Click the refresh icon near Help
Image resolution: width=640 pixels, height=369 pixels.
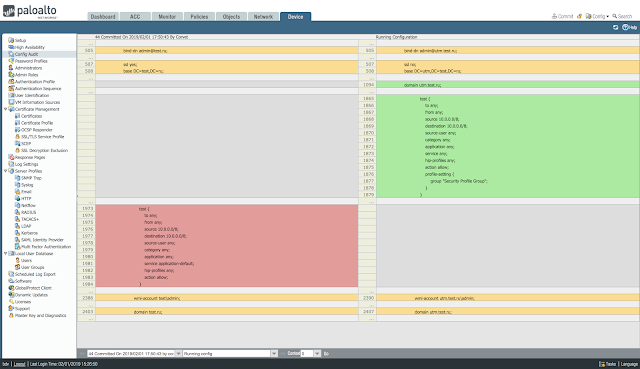(616, 27)
